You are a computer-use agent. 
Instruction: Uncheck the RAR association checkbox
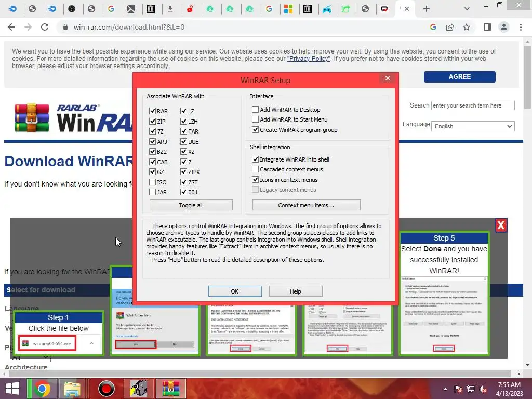click(x=152, y=111)
